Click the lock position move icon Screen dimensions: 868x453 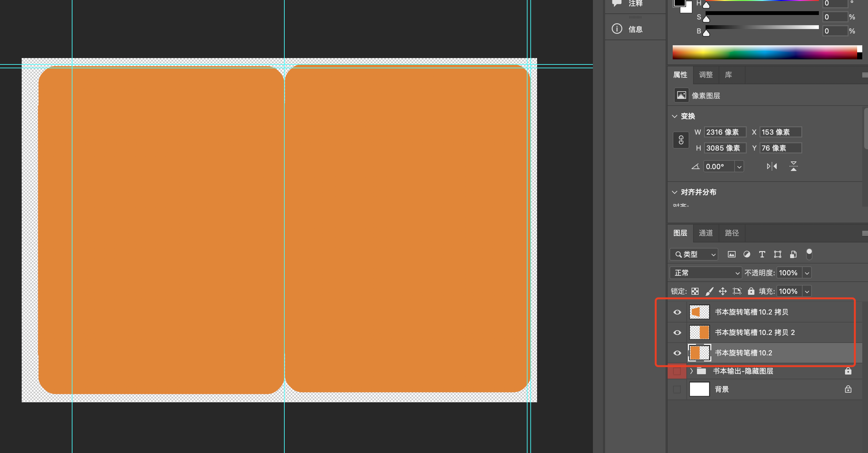click(x=722, y=291)
